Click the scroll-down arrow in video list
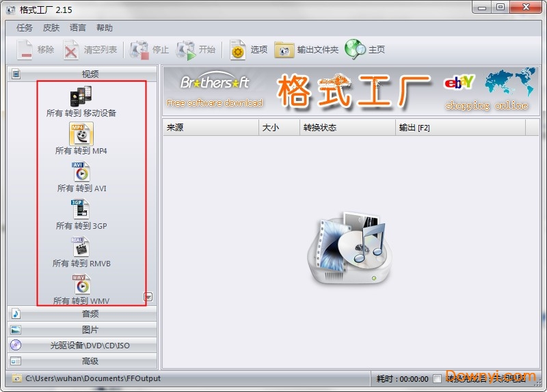 [x=148, y=296]
